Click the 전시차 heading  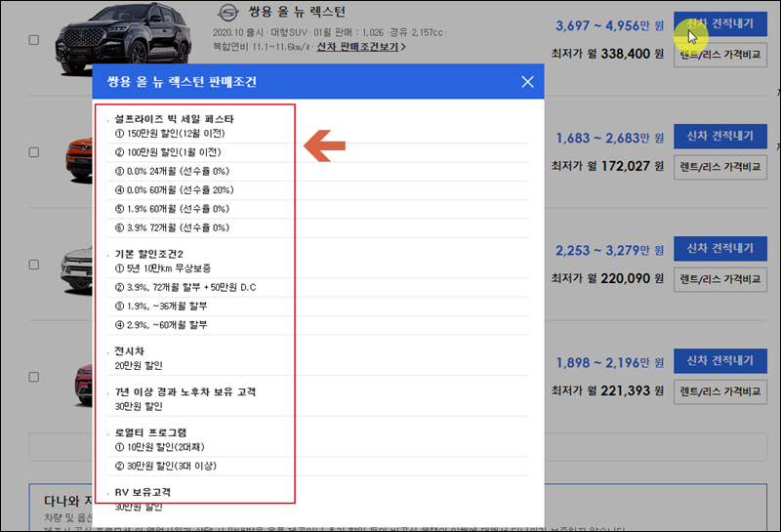[130, 351]
